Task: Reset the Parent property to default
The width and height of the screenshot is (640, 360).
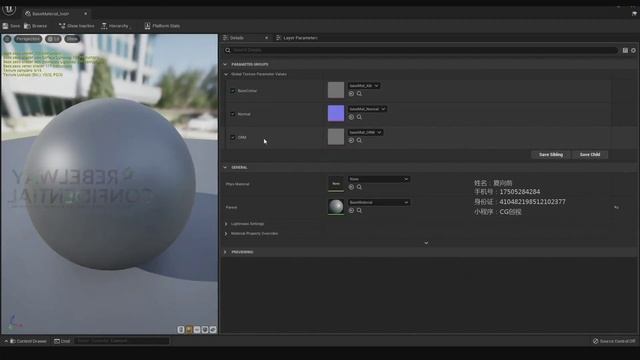Action: coord(616,207)
